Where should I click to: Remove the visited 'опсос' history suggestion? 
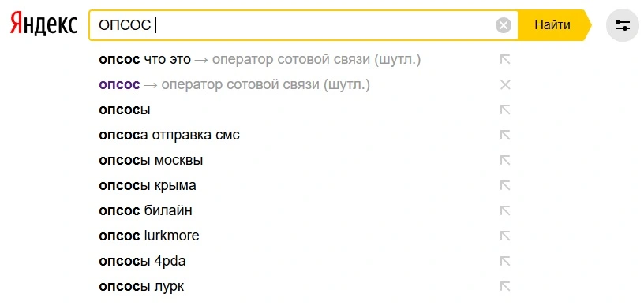[x=505, y=85]
